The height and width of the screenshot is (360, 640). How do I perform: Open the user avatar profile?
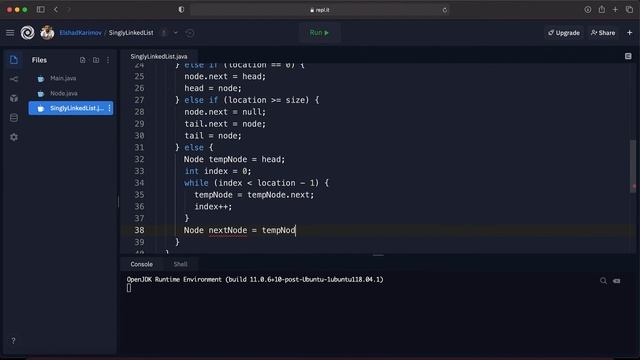[47, 33]
